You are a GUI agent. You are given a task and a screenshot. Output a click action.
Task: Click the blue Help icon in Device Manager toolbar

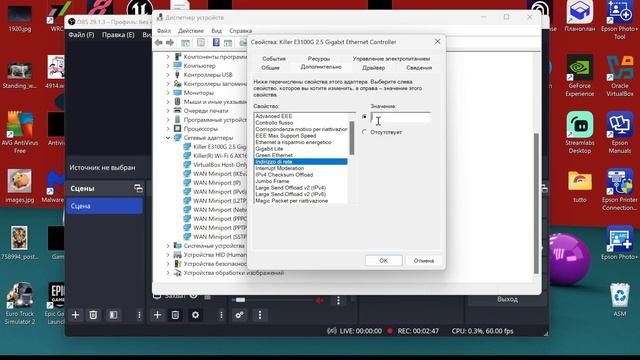pyautogui.click(x=216, y=42)
